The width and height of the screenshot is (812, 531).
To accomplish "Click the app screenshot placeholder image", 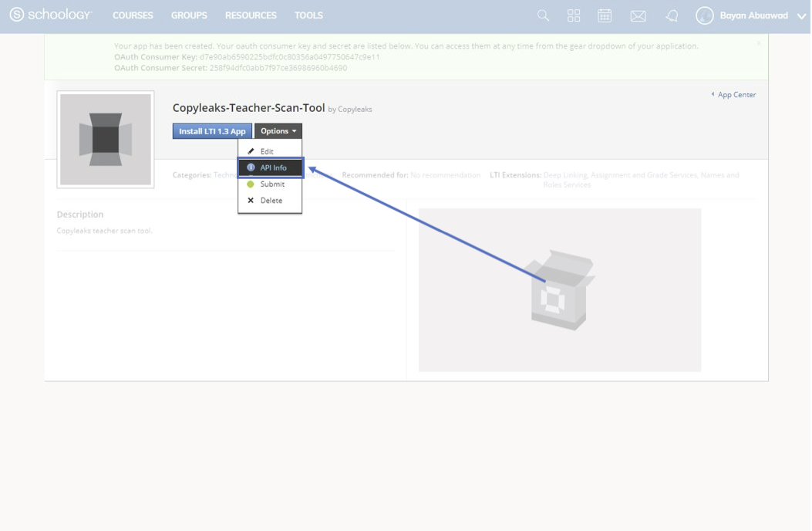I will coord(560,290).
